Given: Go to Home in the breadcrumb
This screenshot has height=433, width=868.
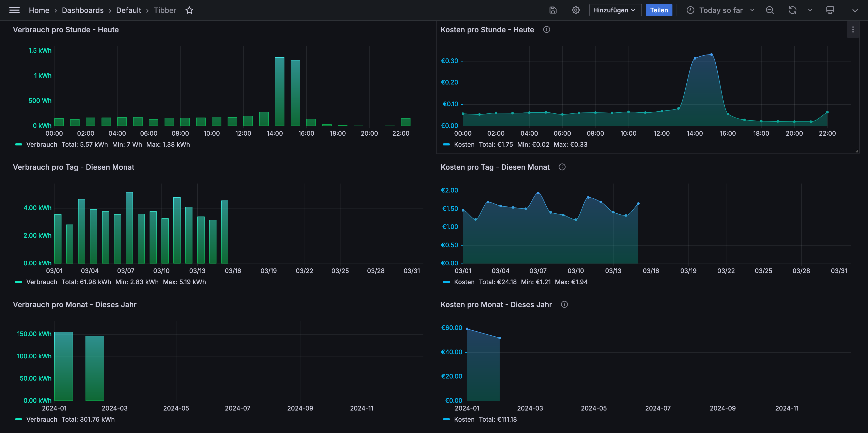Looking at the screenshot, I should pos(39,10).
